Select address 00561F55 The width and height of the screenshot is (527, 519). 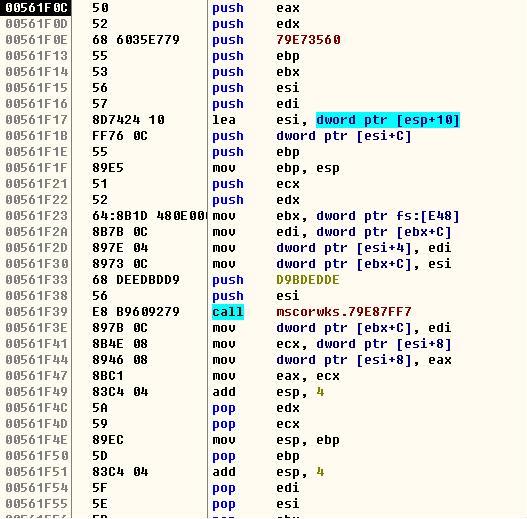point(36,504)
